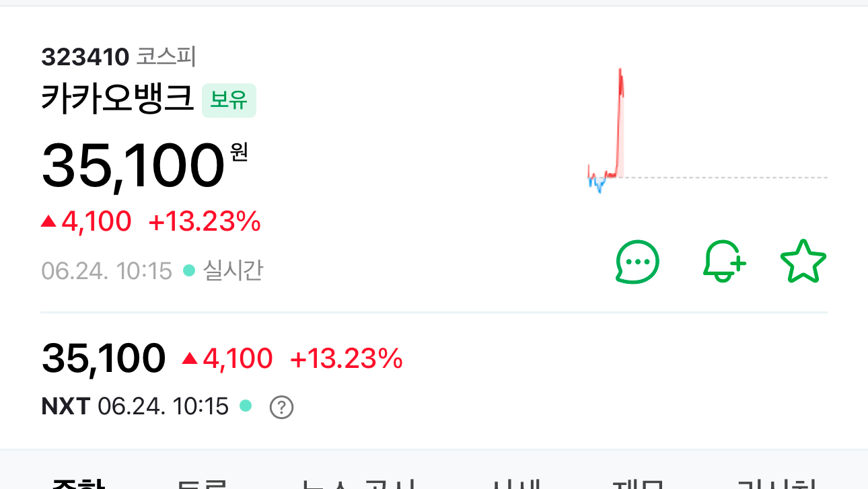Open the discussion chat bubble icon
This screenshot has height=489, width=868.
(637, 262)
